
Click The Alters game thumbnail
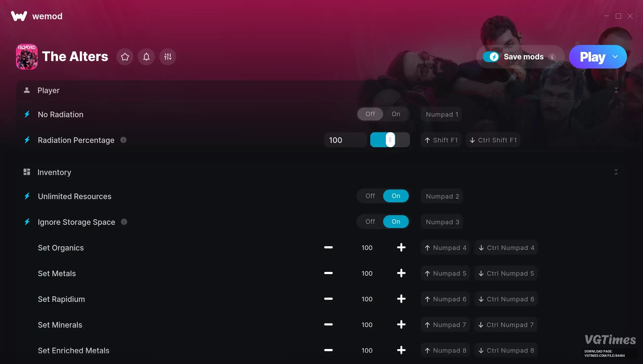(27, 57)
